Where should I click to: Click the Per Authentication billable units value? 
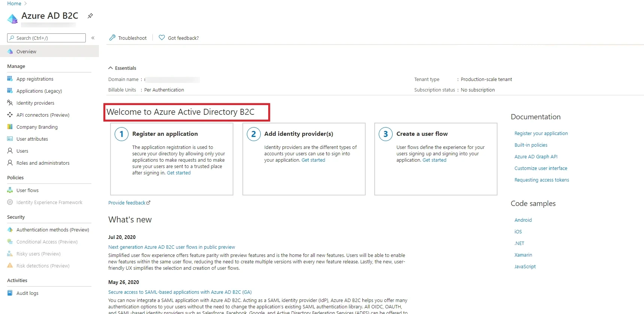coord(164,90)
